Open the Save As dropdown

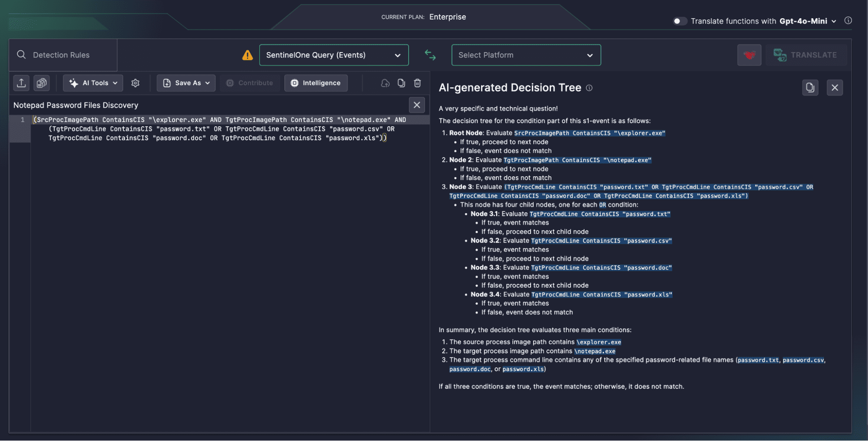tap(186, 83)
